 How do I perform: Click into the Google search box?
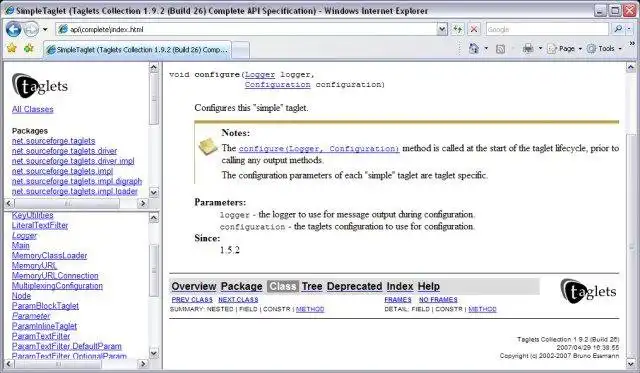pos(547,29)
